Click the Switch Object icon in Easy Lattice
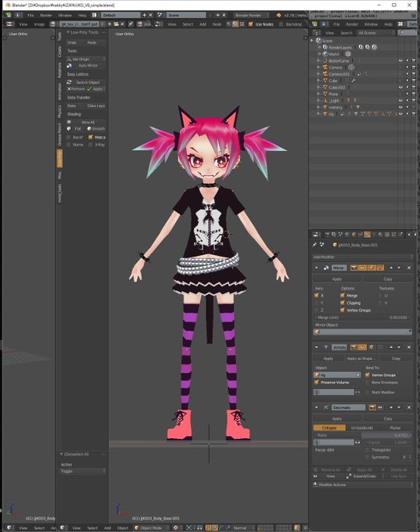Image resolution: width=420 pixels, height=532 pixels. coord(69,82)
